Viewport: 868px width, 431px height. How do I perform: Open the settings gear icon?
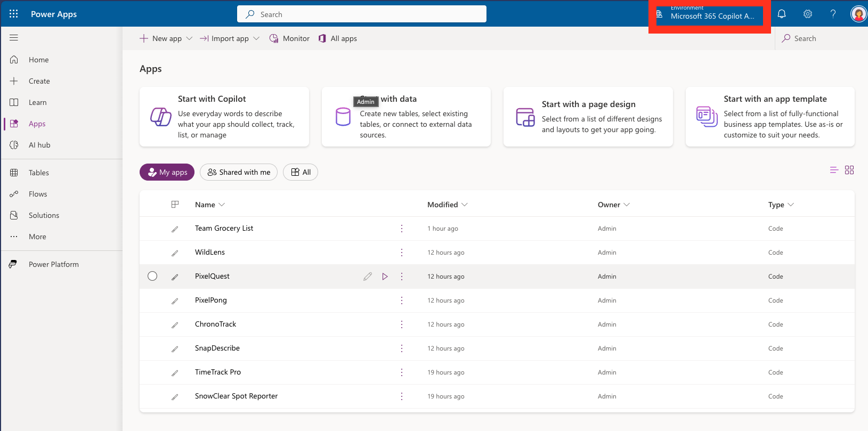click(x=808, y=14)
